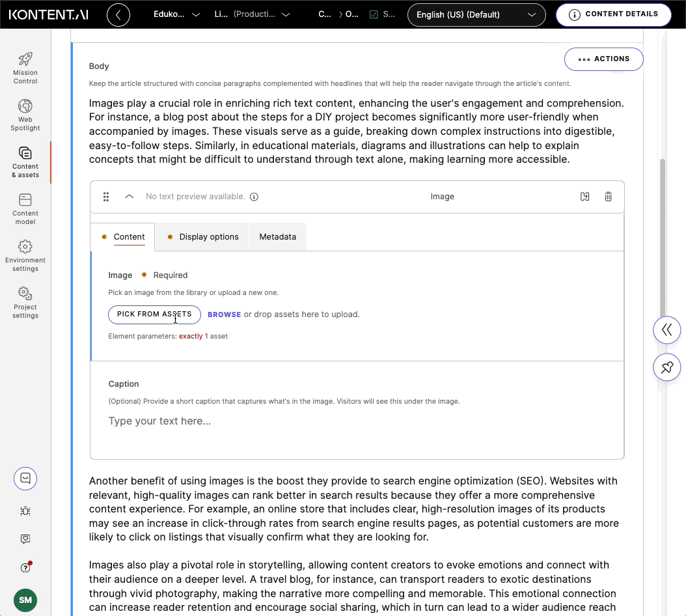Collapse sidebar with double chevron button

tap(666, 329)
